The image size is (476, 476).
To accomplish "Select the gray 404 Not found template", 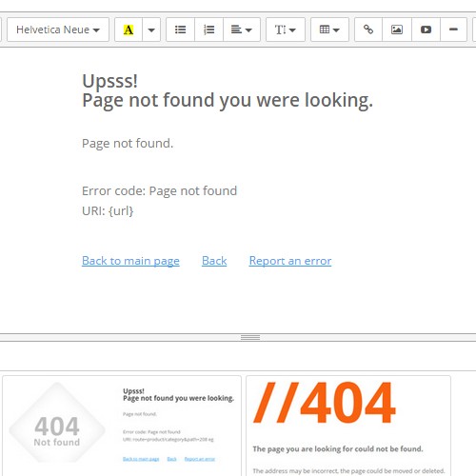I will pyautogui.click(x=122, y=426).
